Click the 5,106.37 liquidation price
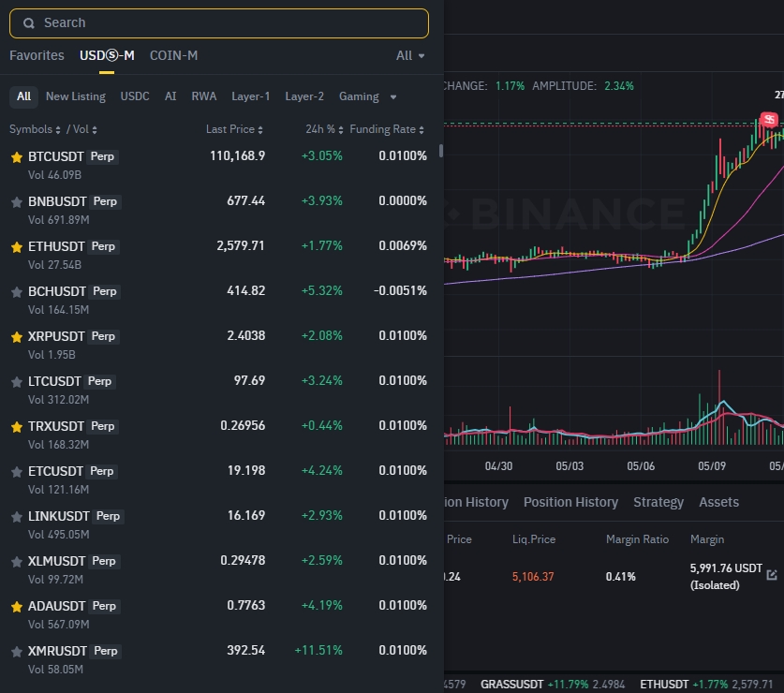The width and height of the screenshot is (784, 693). point(533,577)
